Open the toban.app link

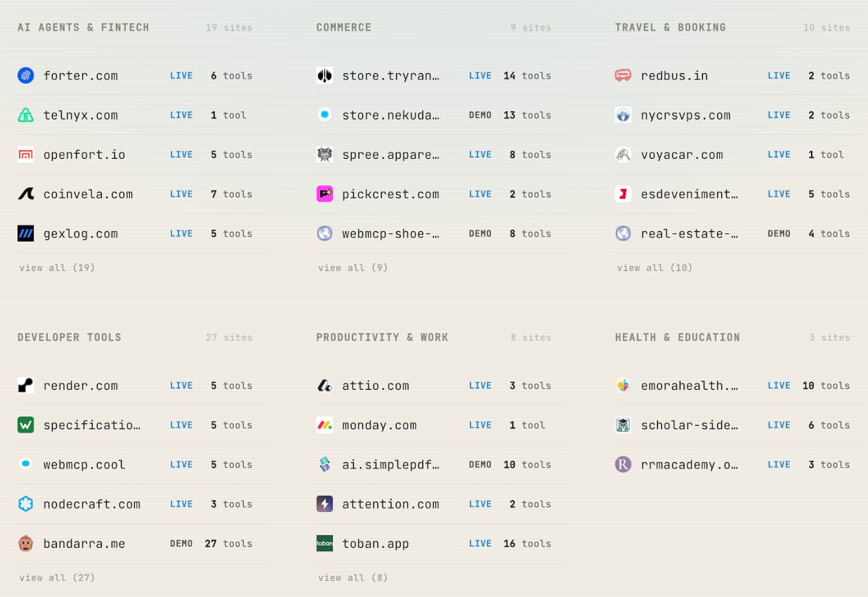(376, 544)
